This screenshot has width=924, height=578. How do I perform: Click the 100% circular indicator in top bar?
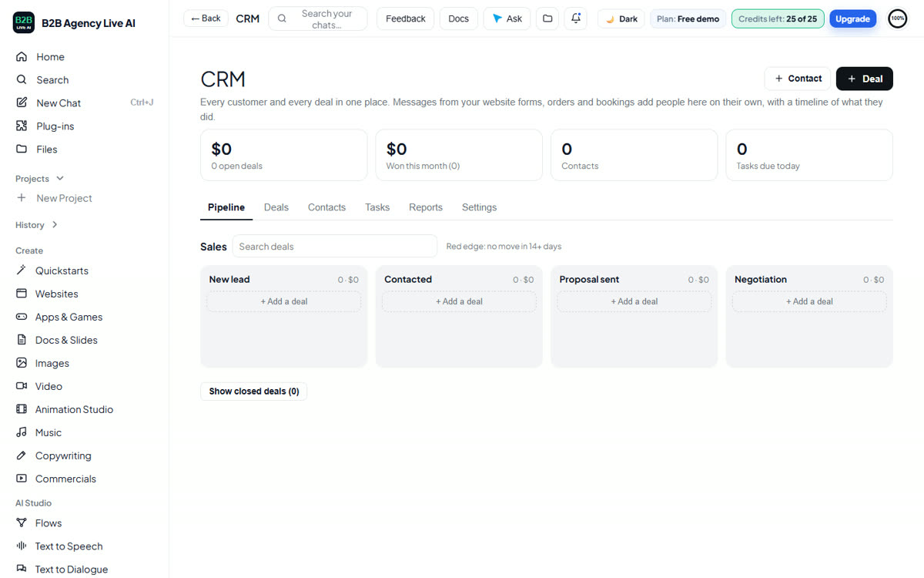897,18
